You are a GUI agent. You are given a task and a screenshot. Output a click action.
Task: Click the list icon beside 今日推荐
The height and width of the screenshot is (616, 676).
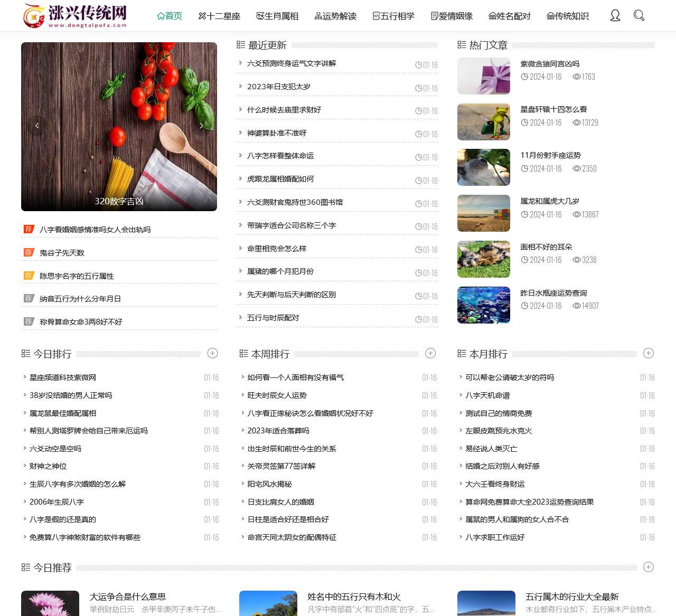pos(25,567)
